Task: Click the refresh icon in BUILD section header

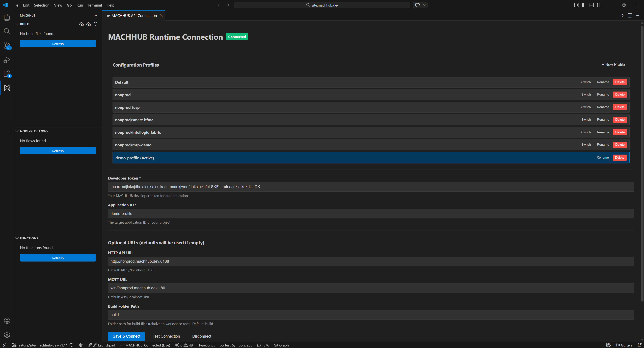Action: 95,24
